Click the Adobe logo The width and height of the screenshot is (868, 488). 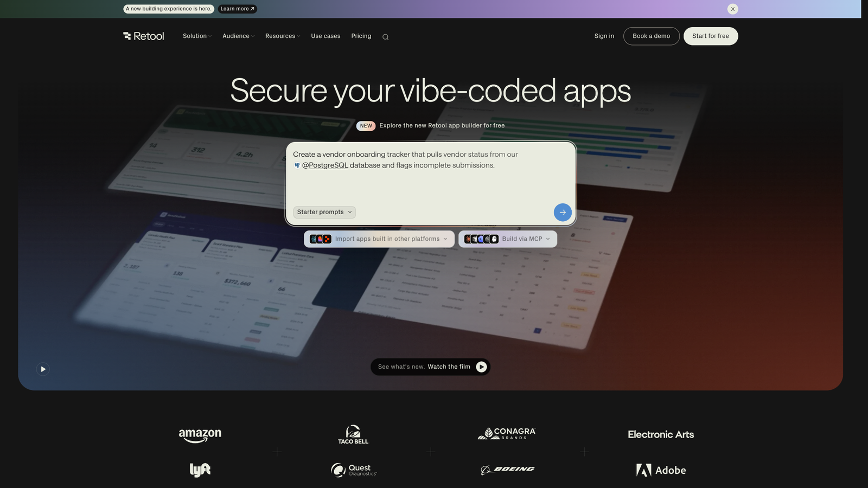[x=661, y=470]
